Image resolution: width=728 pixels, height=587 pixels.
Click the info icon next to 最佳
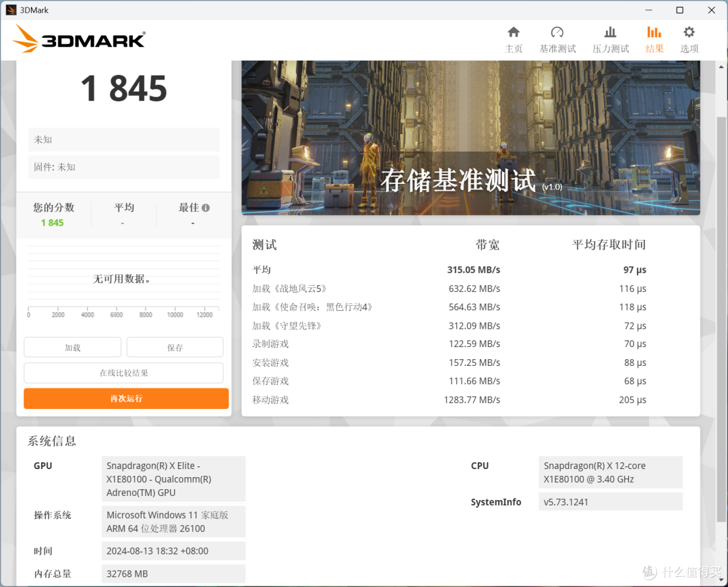[206, 208]
